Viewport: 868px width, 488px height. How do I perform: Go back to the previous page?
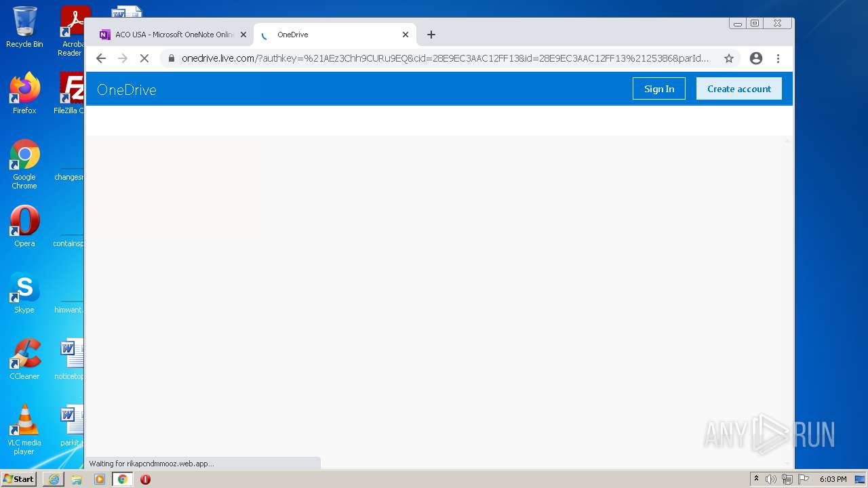point(101,58)
